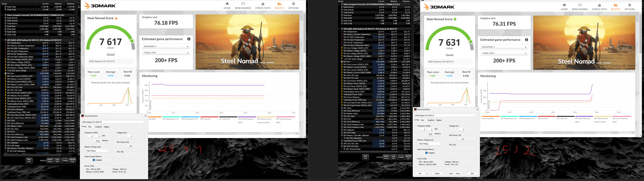This screenshot has width=644, height=181.
Task: Click the Estimated game performance info icon near 76.31 FPS
Action: 527,40
